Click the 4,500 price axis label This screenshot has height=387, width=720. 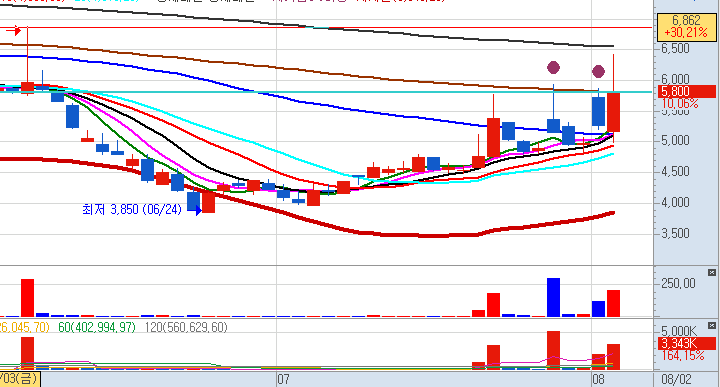675,172
